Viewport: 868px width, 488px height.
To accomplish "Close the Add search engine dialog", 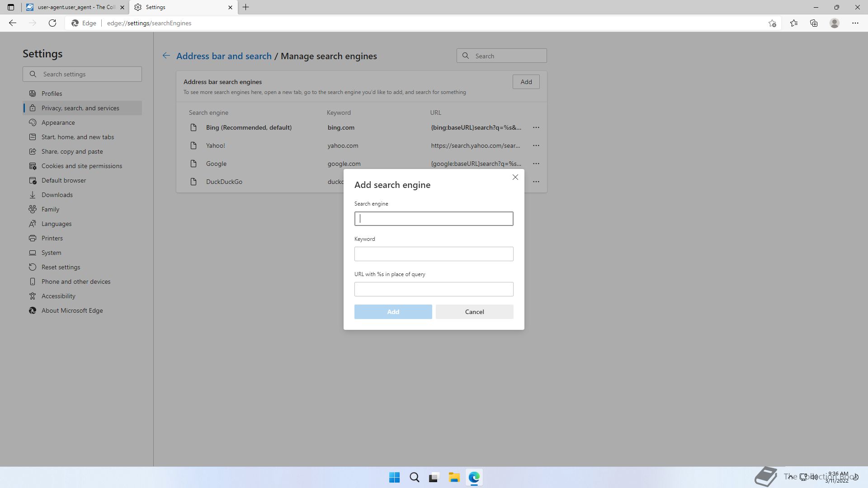I will pyautogui.click(x=515, y=177).
